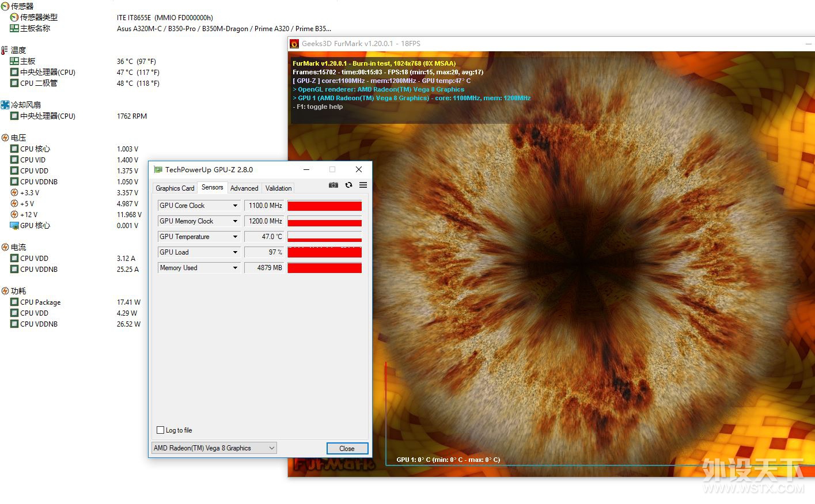Click the motherboard temperature row icon

click(x=14, y=61)
